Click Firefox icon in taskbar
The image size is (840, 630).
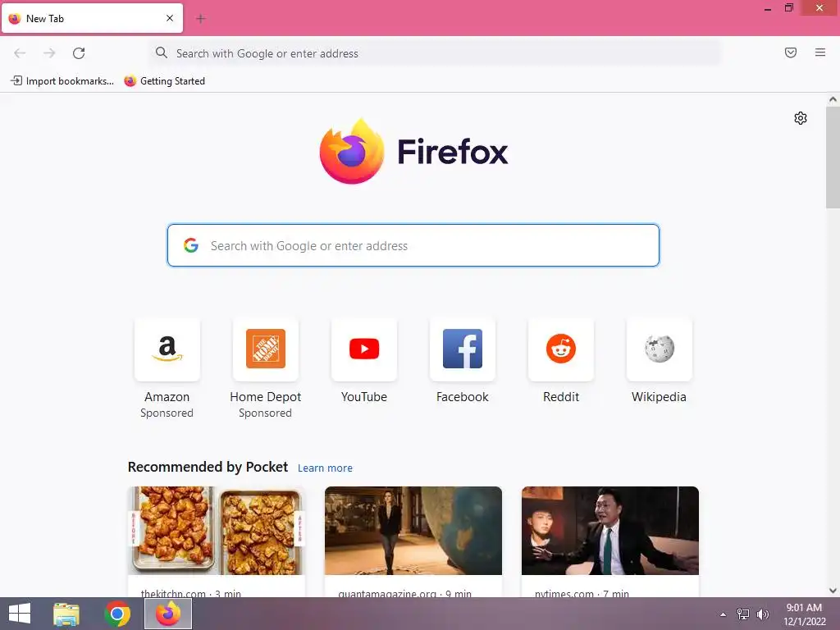pyautogui.click(x=168, y=614)
